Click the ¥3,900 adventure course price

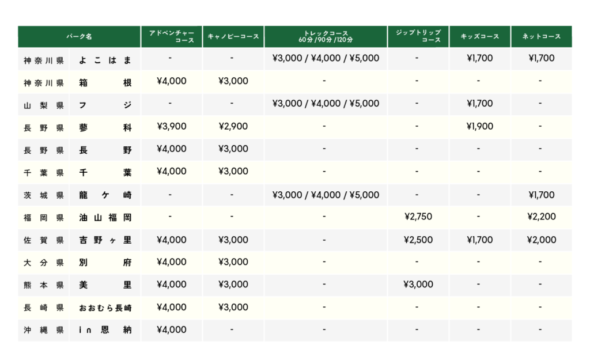coord(171,126)
